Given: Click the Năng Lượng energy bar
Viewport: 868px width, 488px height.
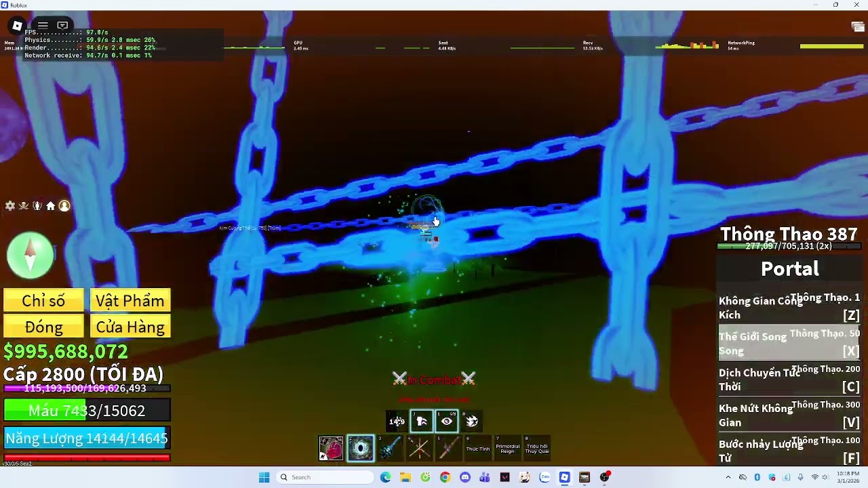Looking at the screenshot, I should tap(87, 439).
